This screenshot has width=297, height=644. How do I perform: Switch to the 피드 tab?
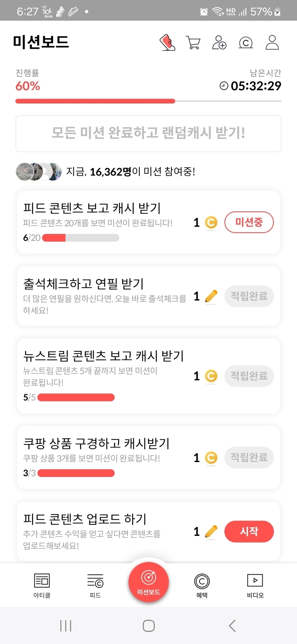click(x=95, y=585)
